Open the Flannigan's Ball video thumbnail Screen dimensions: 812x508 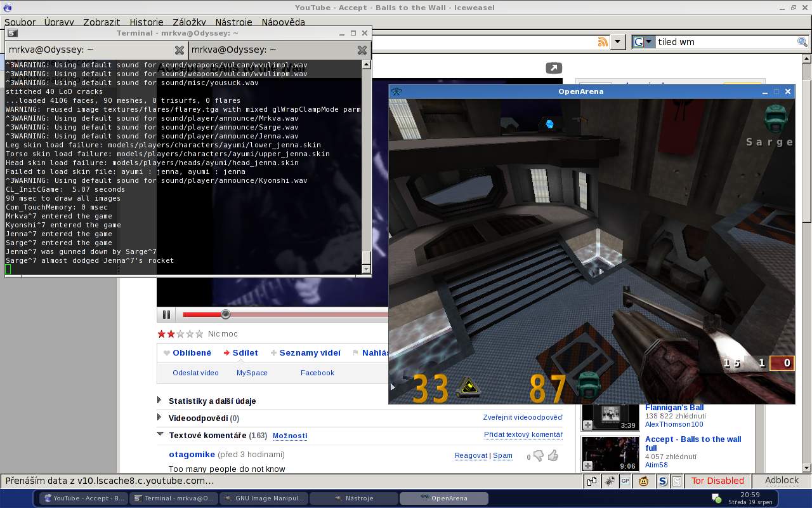click(610, 417)
